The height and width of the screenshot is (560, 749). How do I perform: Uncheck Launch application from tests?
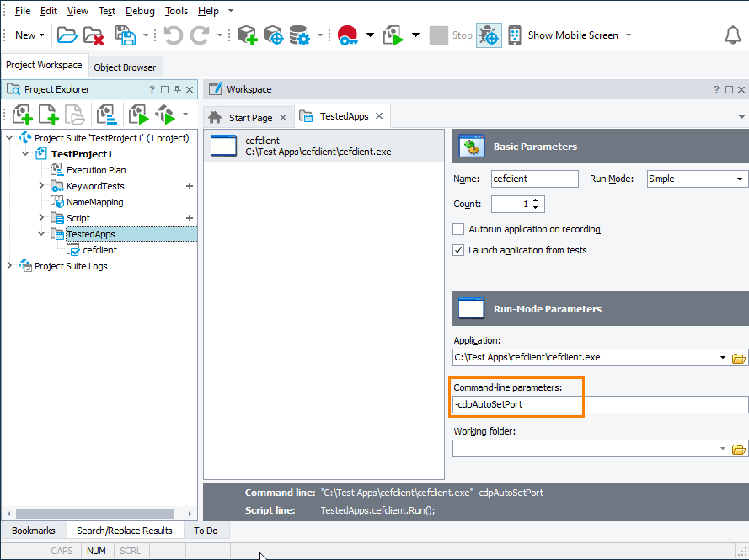(x=458, y=249)
